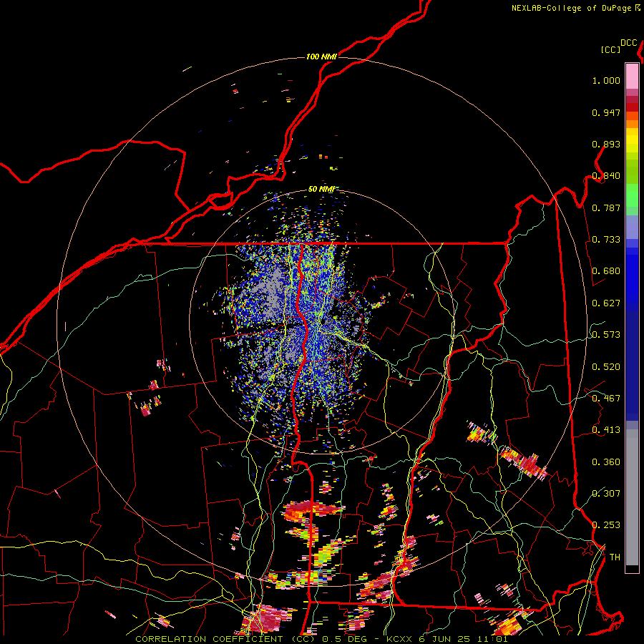Click the 0.840 legend value
The width and height of the screenshot is (644, 644).
(x=606, y=176)
